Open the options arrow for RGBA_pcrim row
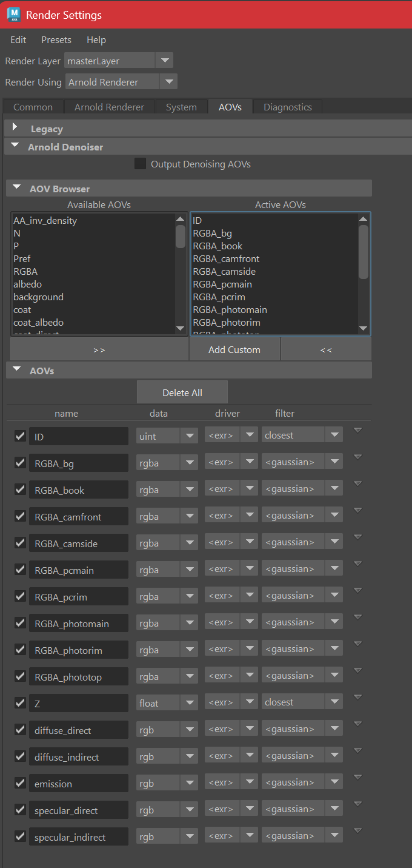 357,590
